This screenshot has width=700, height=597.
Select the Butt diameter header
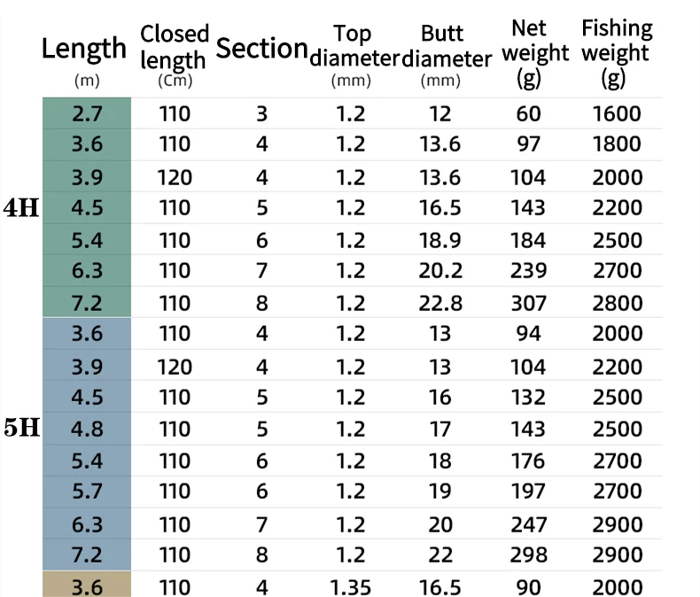441,47
